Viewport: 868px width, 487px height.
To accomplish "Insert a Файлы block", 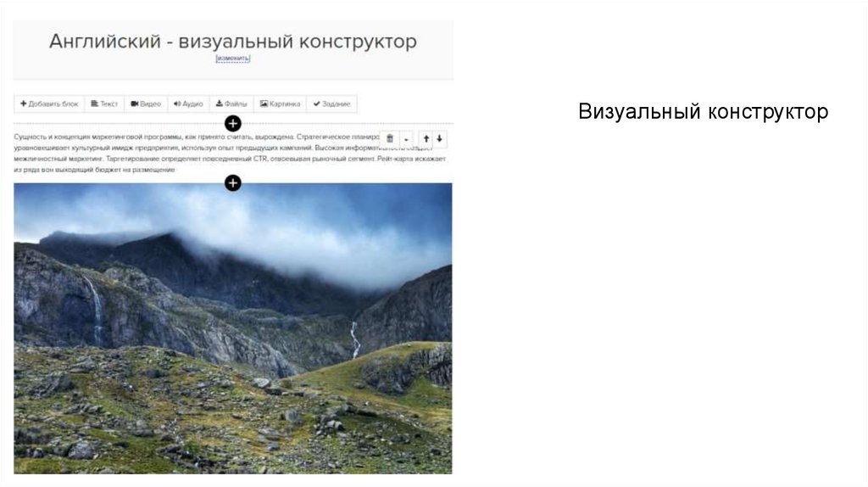I will pos(231,104).
